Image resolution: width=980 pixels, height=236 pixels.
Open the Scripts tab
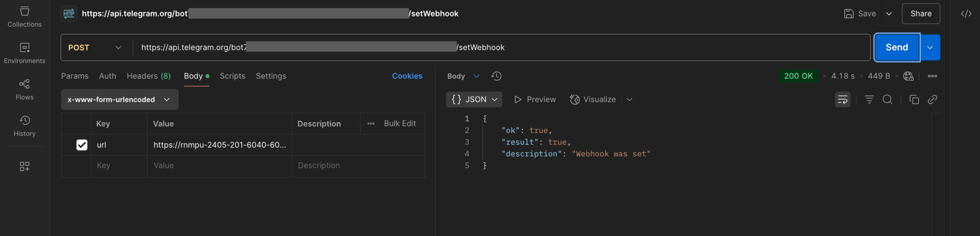pyautogui.click(x=232, y=76)
